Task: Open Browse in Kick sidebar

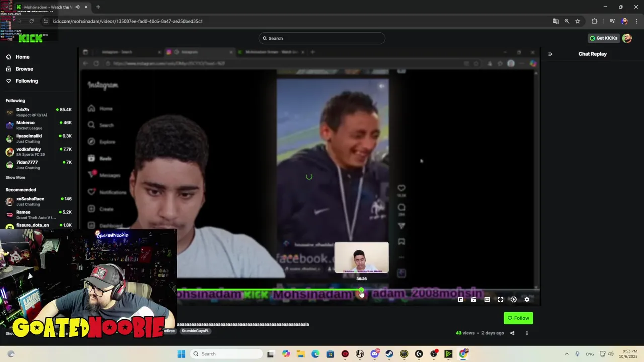Action: (x=19, y=69)
